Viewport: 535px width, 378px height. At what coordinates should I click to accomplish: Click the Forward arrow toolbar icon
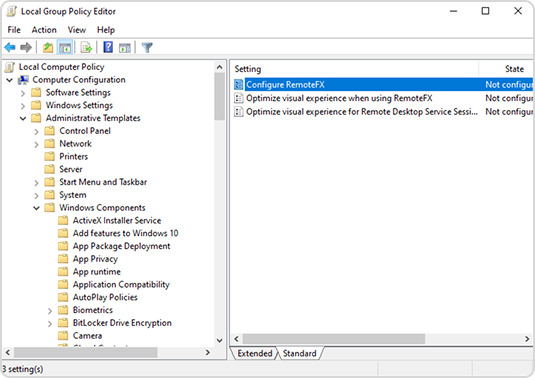click(x=26, y=47)
